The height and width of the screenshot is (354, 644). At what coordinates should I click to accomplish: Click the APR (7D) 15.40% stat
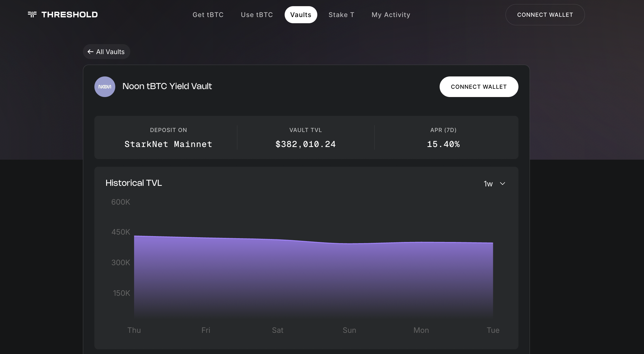pyautogui.click(x=443, y=144)
